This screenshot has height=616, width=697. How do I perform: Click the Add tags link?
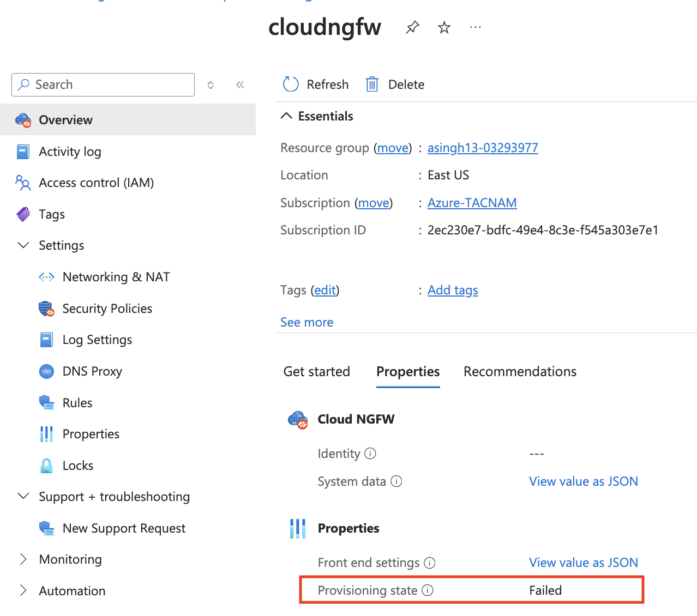pos(453,290)
